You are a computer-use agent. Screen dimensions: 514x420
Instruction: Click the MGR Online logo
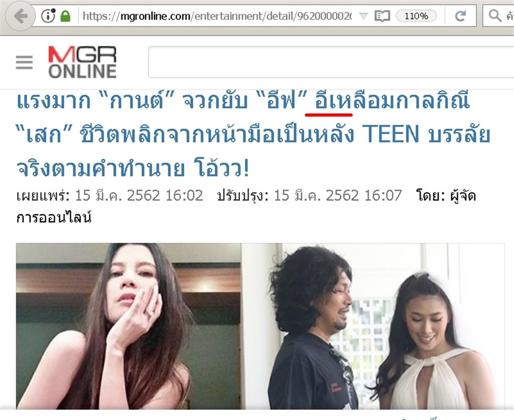[82, 62]
